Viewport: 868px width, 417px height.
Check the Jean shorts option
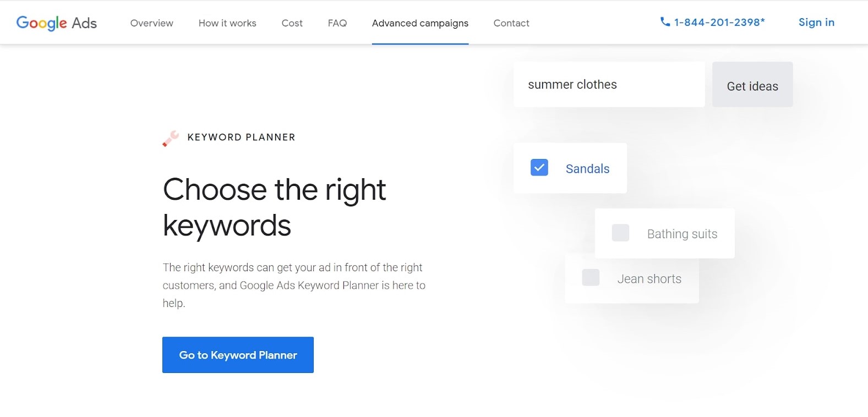point(591,278)
